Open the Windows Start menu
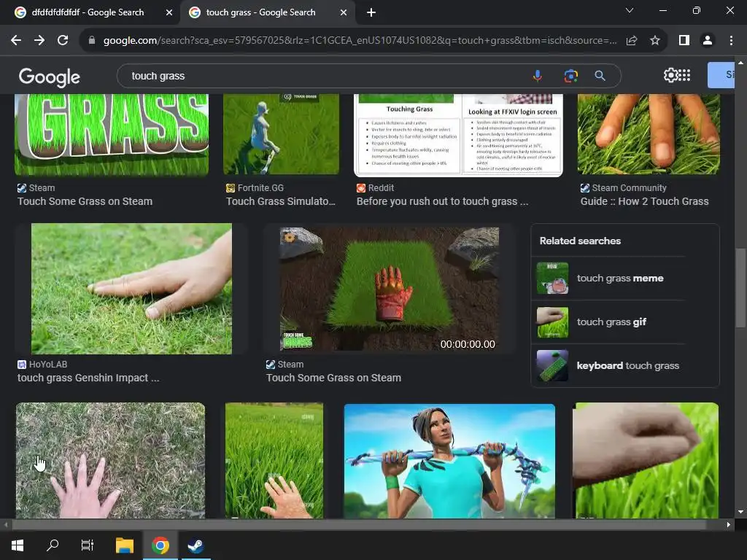This screenshot has width=747, height=560. pos(18,545)
